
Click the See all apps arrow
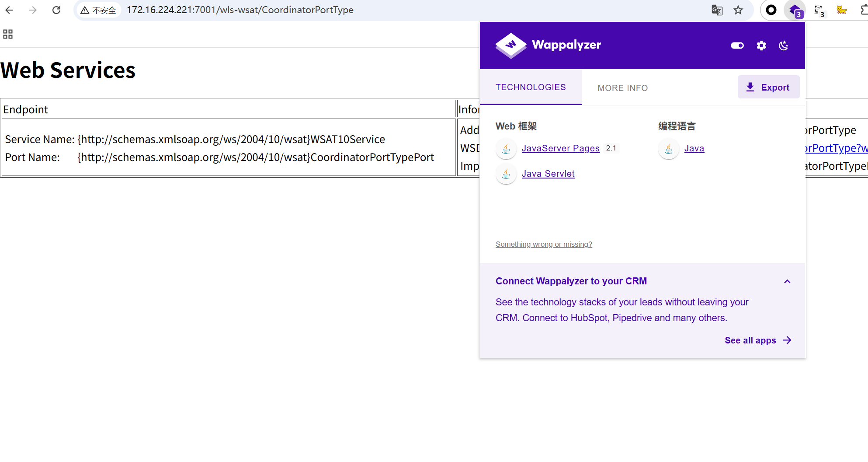coord(787,340)
